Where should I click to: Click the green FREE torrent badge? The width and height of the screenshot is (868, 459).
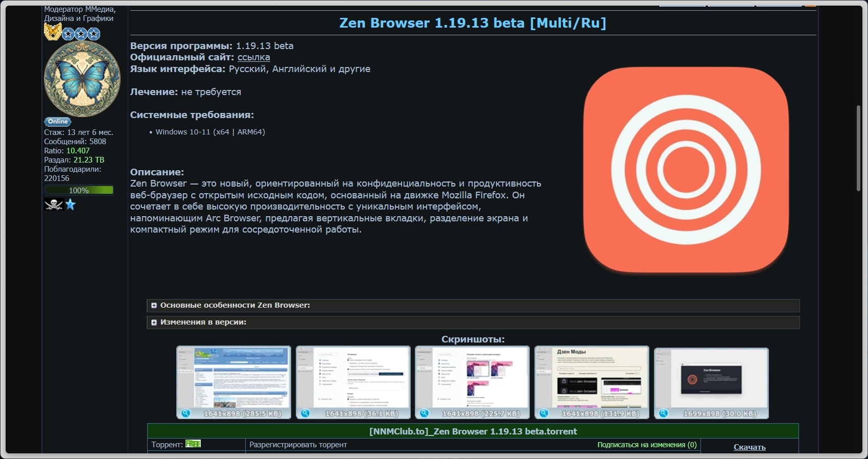pos(193,444)
